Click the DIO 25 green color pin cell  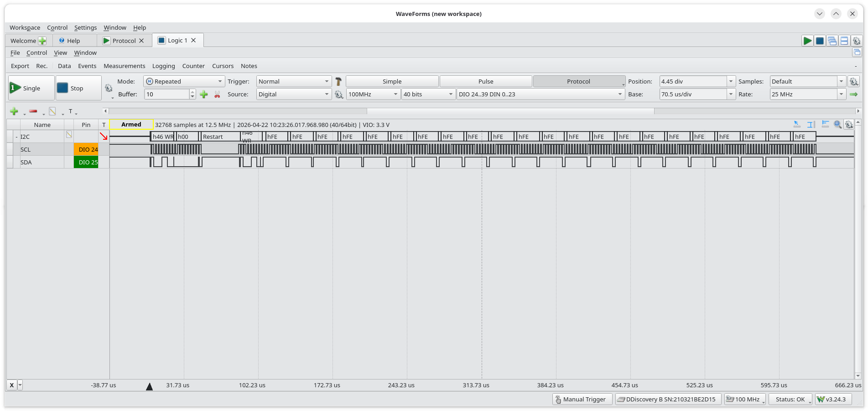pyautogui.click(x=86, y=162)
